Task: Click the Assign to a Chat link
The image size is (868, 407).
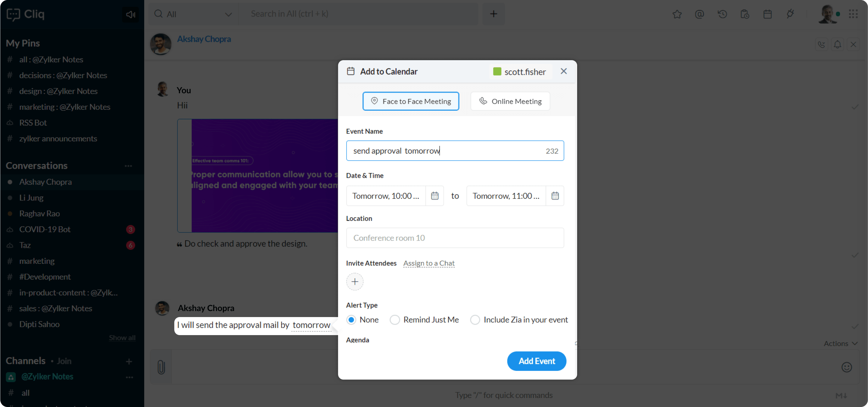Action: pos(429,263)
